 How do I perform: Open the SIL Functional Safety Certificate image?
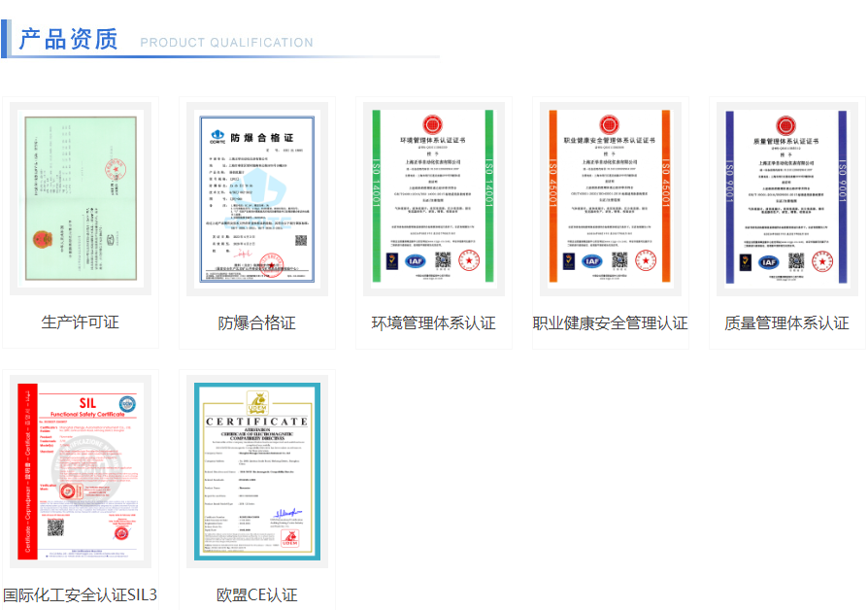pos(81,471)
